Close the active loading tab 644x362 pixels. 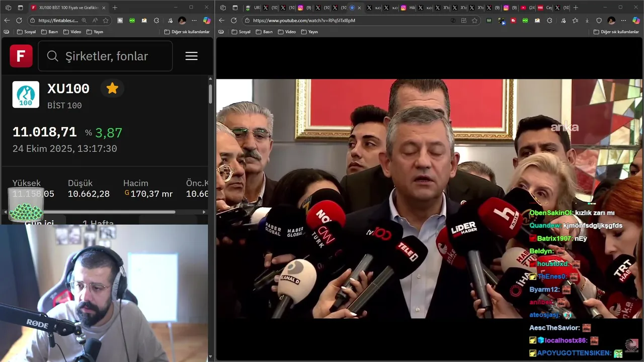point(359,8)
